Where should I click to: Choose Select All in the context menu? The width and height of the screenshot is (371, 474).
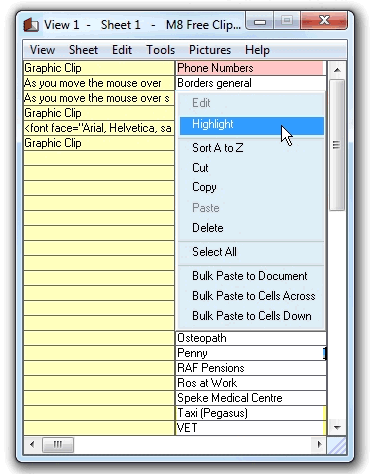point(252,252)
